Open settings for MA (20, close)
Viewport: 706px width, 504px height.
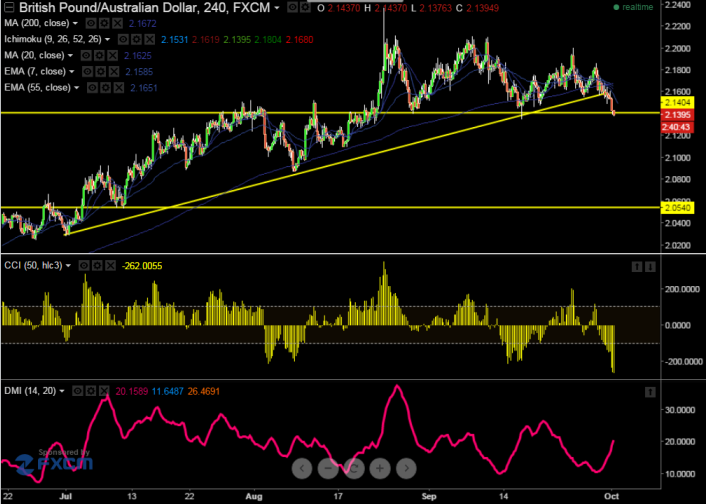99,55
